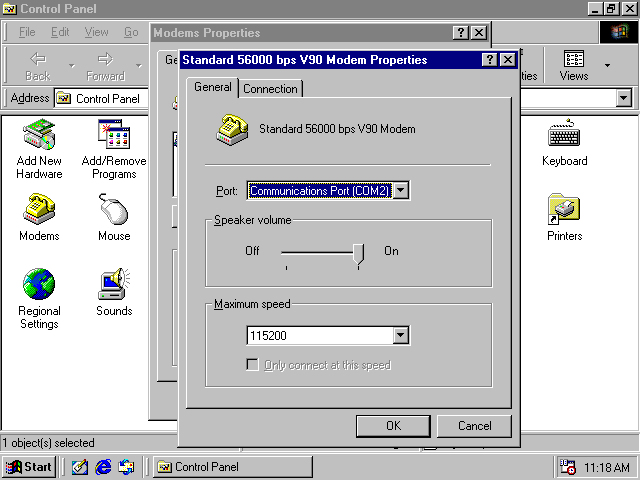Viewport: 640px width, 480px height.
Task: Select the Regional Settings globe icon
Action: coord(39,299)
